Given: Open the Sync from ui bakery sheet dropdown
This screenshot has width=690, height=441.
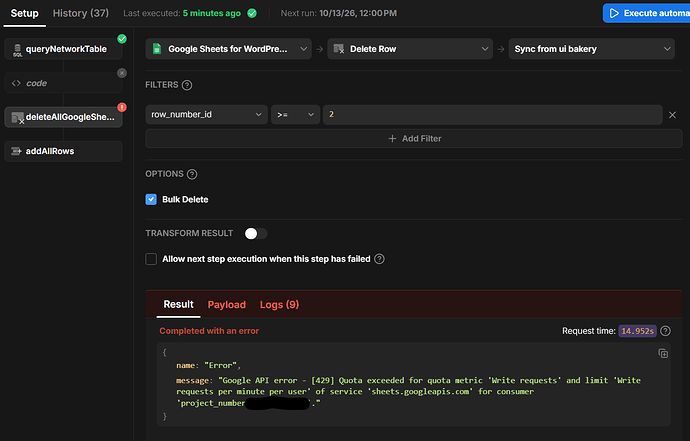Looking at the screenshot, I should click(591, 49).
